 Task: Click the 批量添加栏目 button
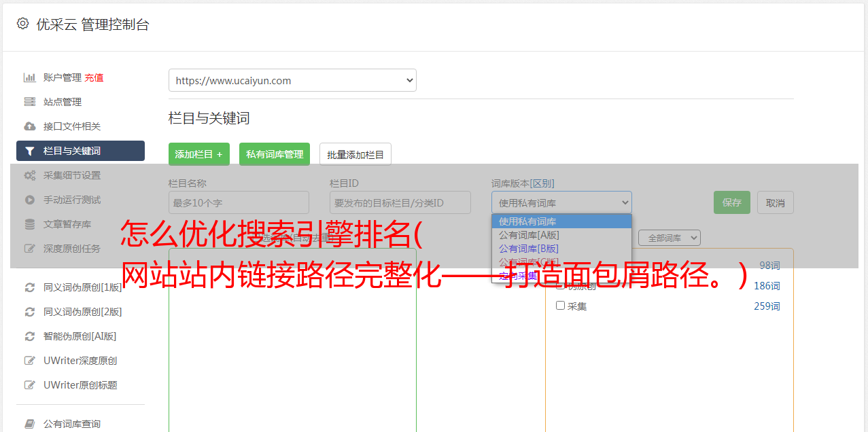click(355, 154)
